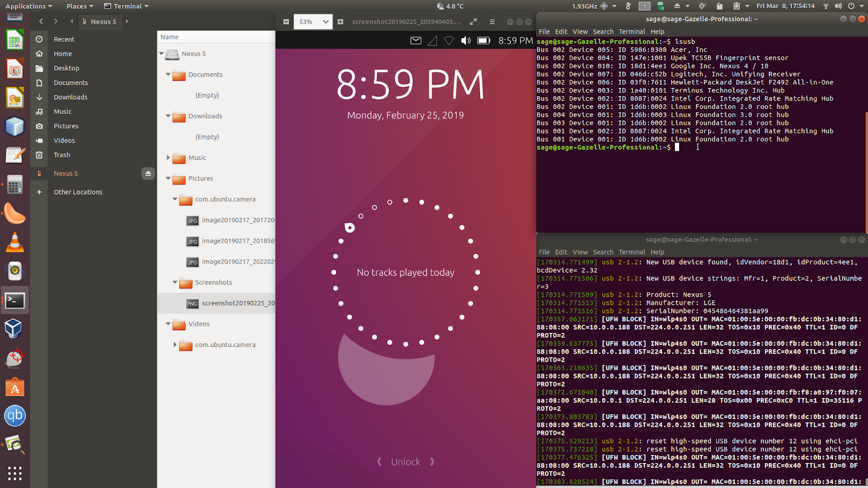
Task: Open Ubuntu Software from the dock
Action: [x=15, y=387]
